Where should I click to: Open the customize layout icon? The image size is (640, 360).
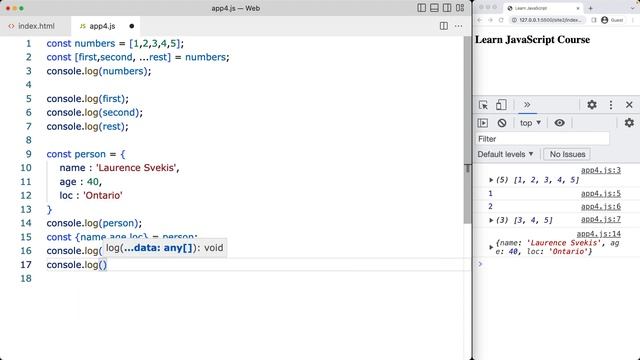click(x=460, y=8)
